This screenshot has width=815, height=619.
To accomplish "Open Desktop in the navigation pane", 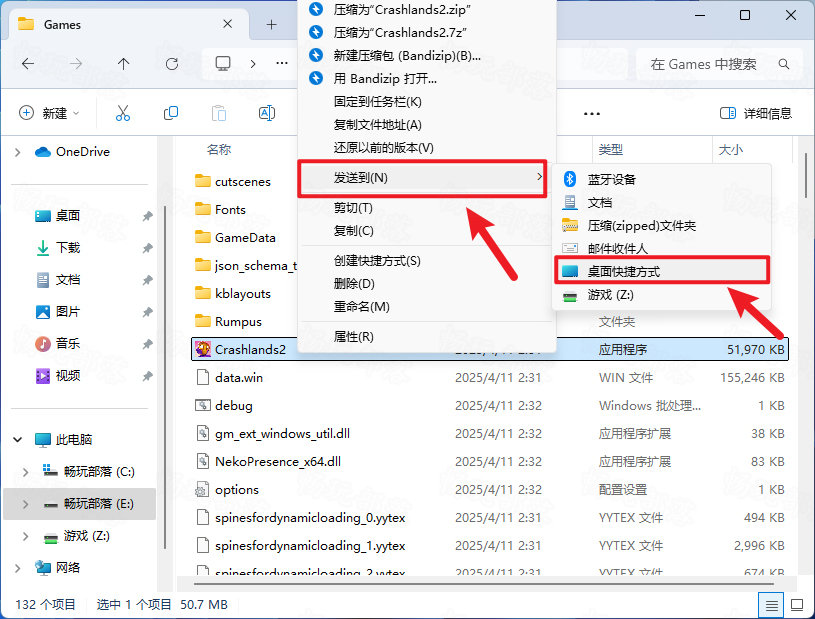I will coord(68,216).
